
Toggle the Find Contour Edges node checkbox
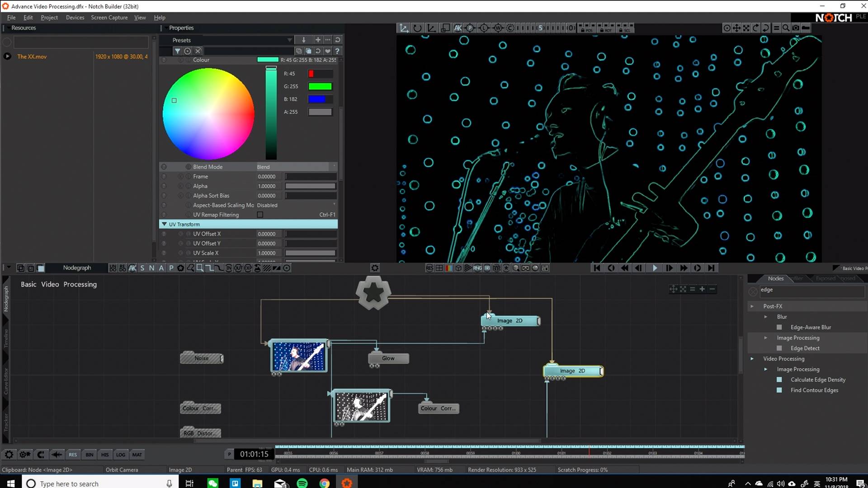pyautogui.click(x=779, y=390)
